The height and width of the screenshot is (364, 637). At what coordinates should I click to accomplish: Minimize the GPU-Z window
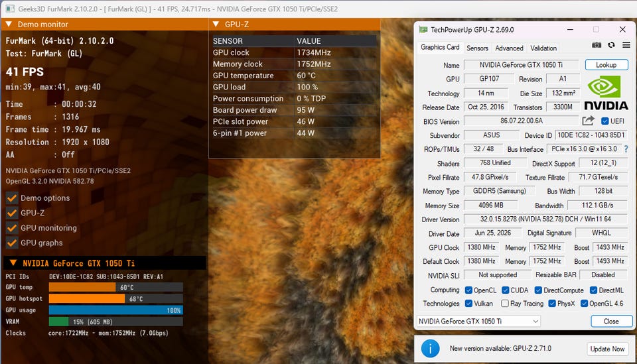(x=571, y=30)
